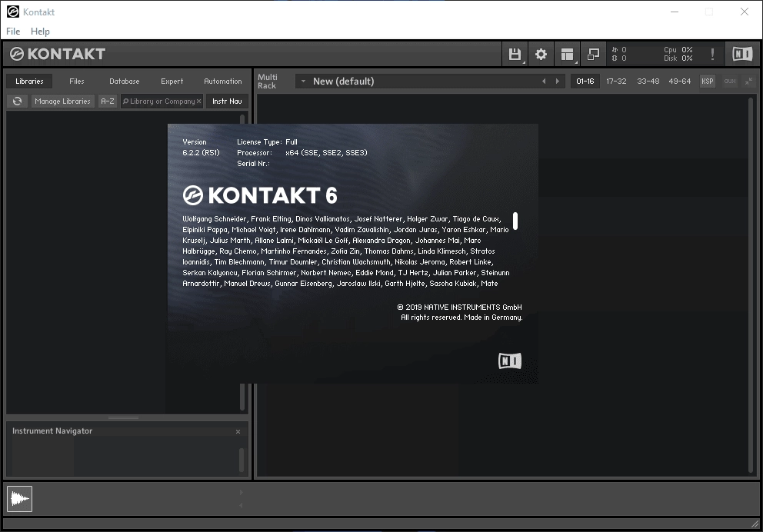Close the Instrument Navigator pane
This screenshot has width=763, height=532.
click(238, 431)
